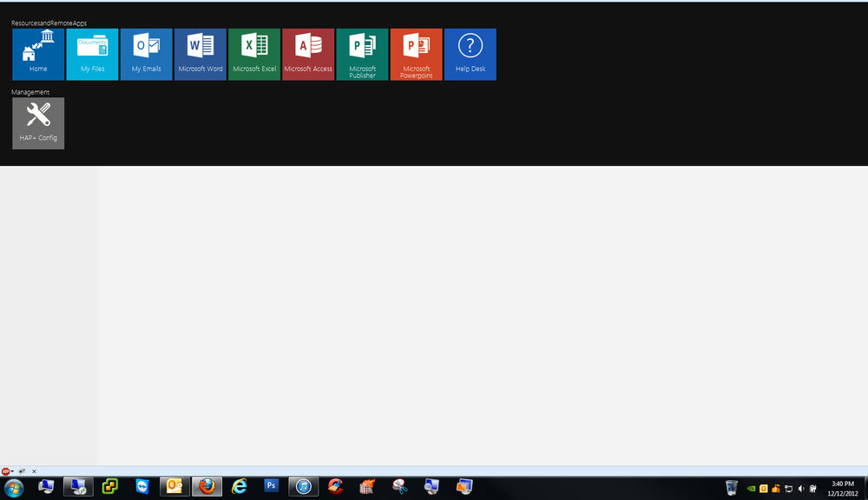Open the firewall icon with flames in the taskbar

click(x=367, y=487)
